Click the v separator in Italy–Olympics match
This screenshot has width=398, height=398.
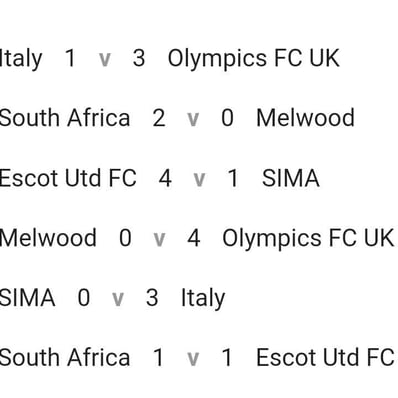coord(105,60)
